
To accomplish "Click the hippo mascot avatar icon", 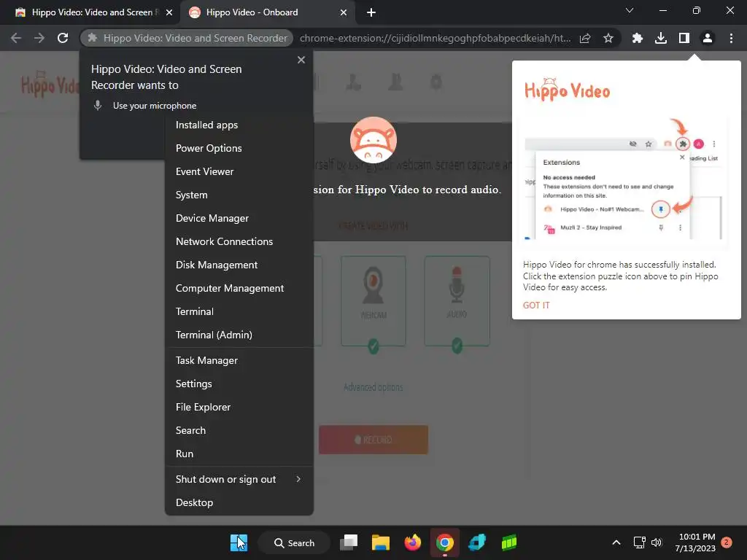I will pyautogui.click(x=373, y=140).
